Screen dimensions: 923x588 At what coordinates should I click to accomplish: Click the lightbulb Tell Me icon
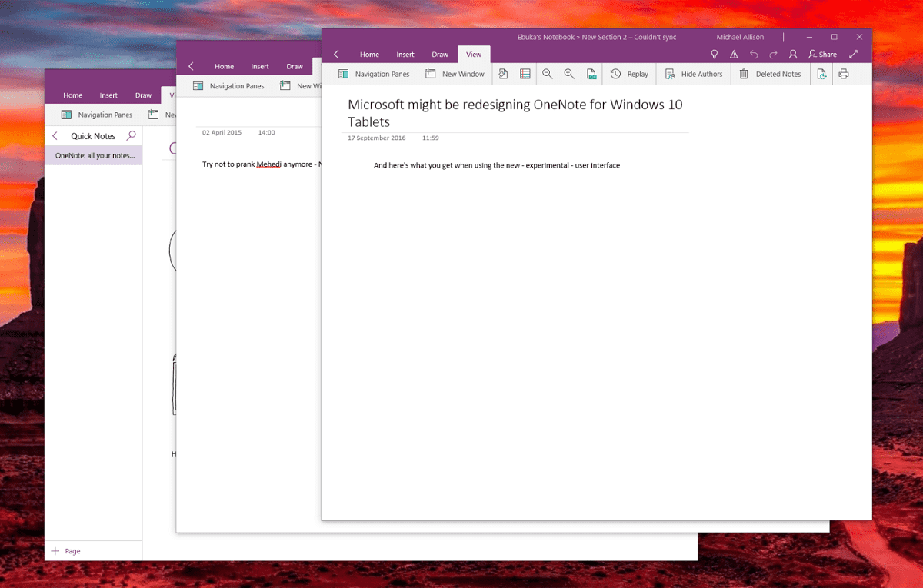pyautogui.click(x=714, y=55)
